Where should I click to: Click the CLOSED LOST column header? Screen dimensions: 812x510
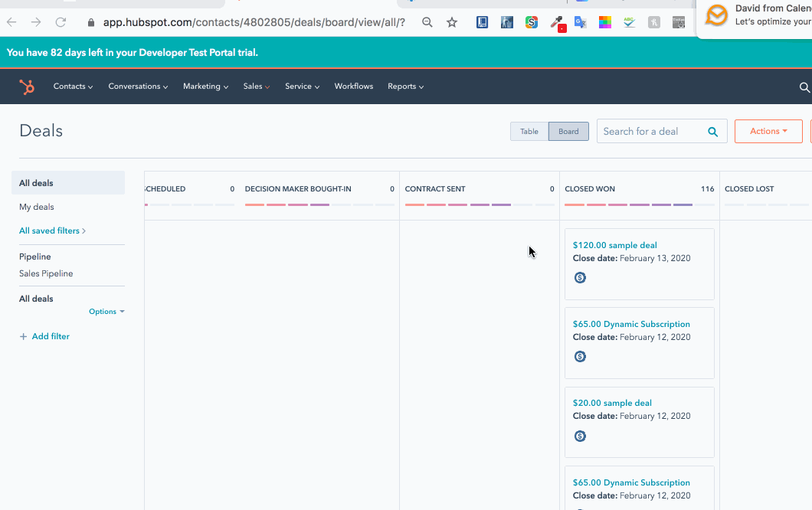click(749, 189)
